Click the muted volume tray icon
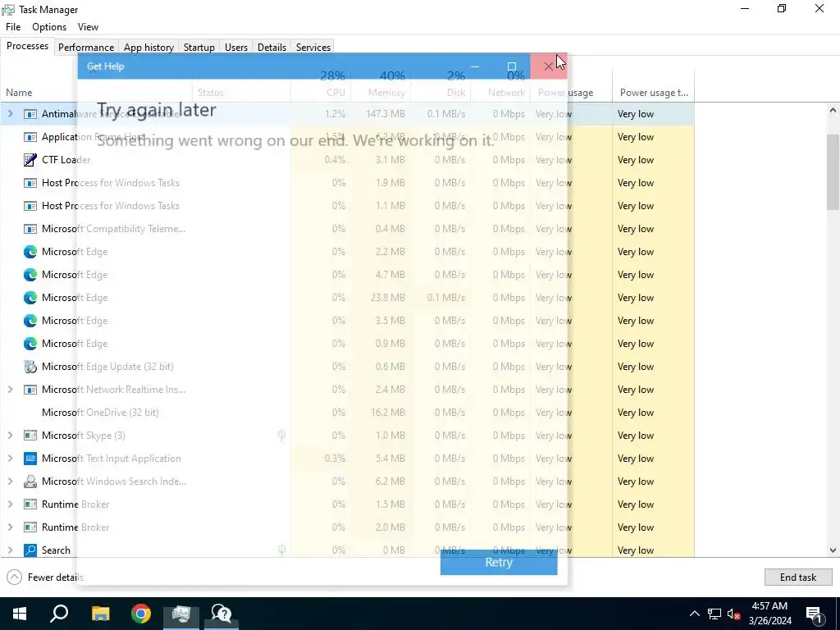Screen dimensions: 840x630 tap(734, 614)
